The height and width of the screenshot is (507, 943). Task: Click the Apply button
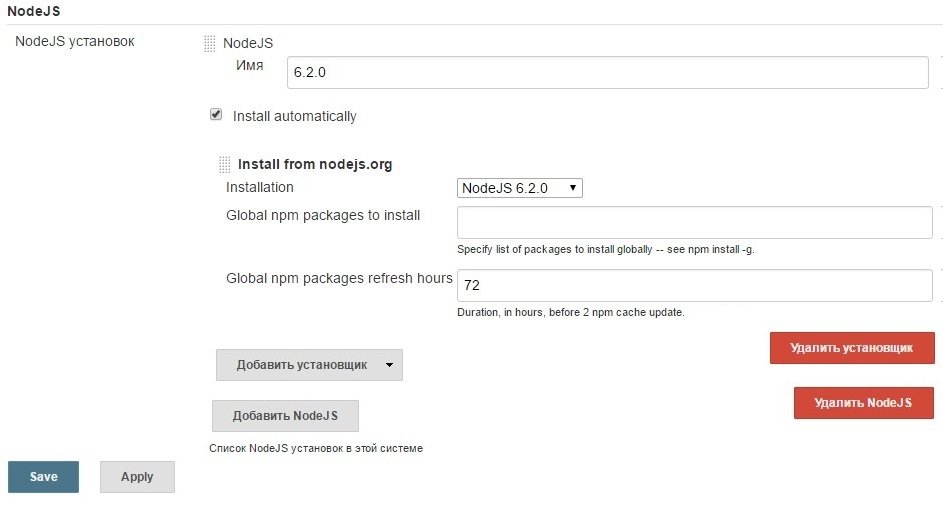coord(137,477)
